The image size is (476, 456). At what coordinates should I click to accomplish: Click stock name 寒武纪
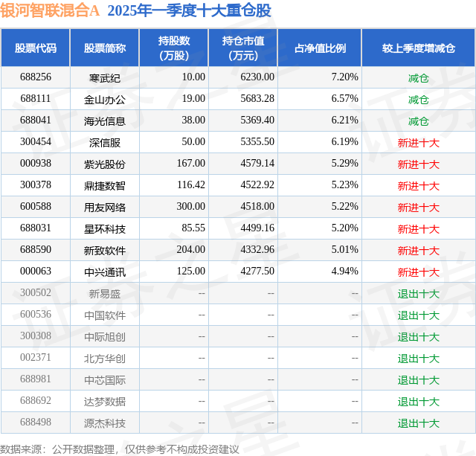(x=105, y=78)
